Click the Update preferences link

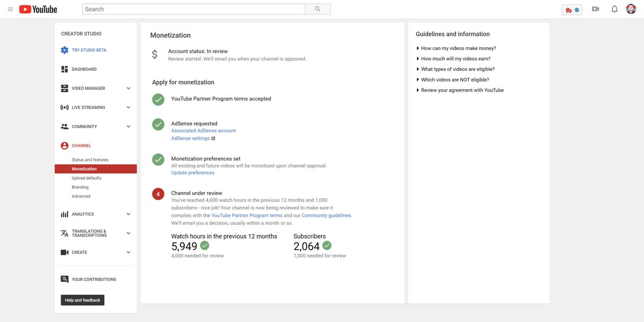click(193, 173)
